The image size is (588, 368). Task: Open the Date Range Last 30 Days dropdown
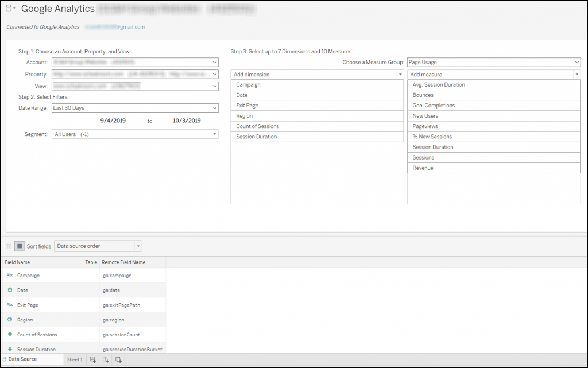135,108
